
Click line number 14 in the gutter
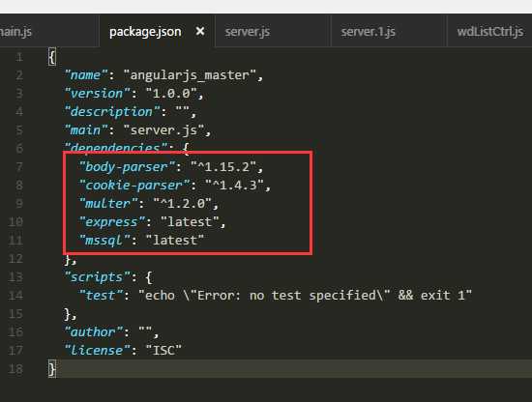point(15,296)
